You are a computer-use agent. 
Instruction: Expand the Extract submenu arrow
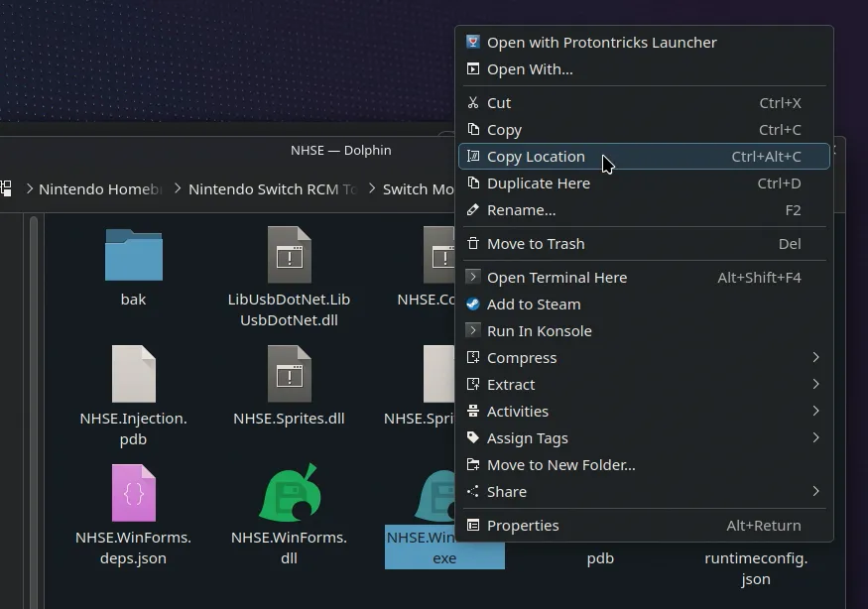(x=815, y=384)
